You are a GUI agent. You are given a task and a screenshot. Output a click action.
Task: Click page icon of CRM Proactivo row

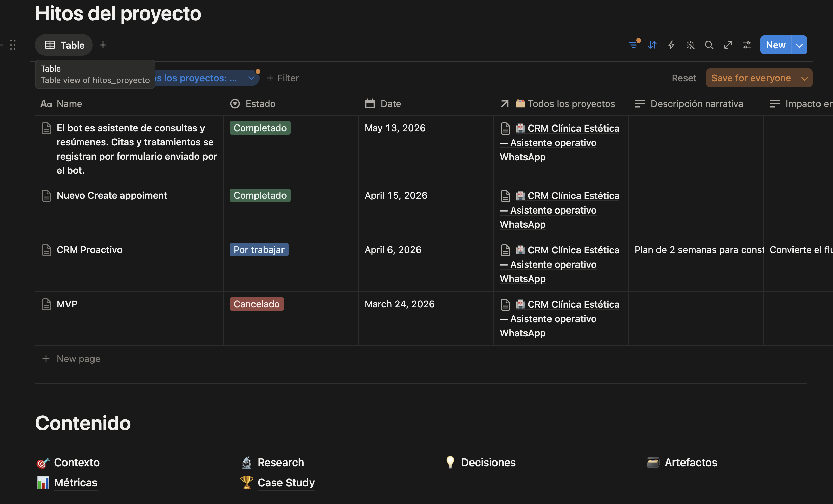46,250
